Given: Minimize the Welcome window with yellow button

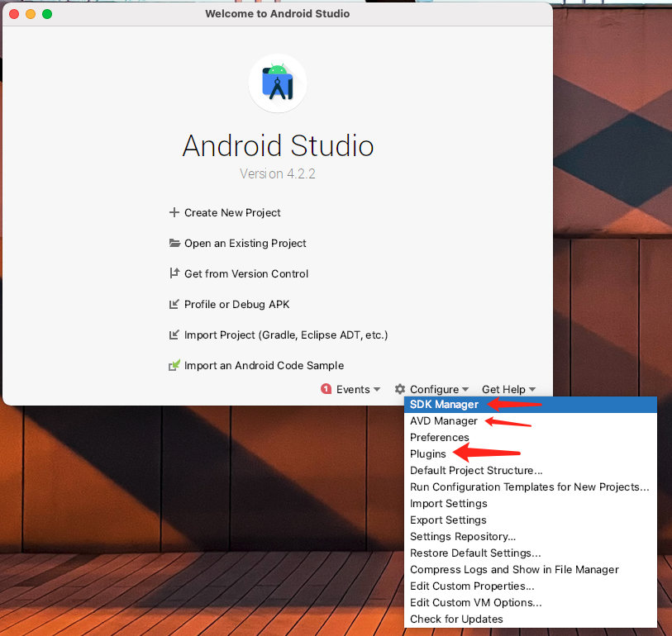Looking at the screenshot, I should (31, 14).
